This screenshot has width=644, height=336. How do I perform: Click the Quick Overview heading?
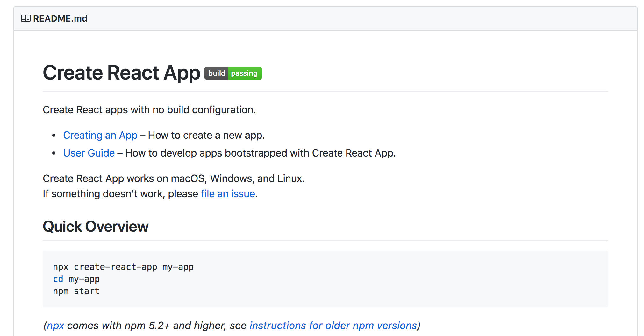tap(96, 227)
